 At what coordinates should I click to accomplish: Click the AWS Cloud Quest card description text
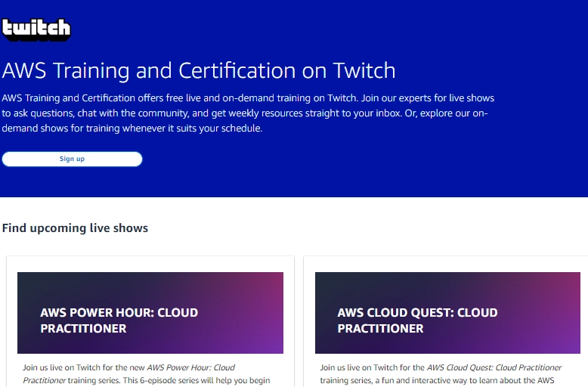[x=441, y=374]
